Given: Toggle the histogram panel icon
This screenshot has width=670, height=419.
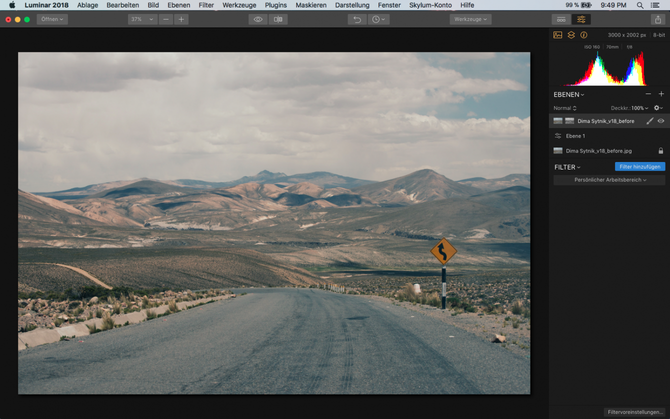Looking at the screenshot, I should coord(558,35).
